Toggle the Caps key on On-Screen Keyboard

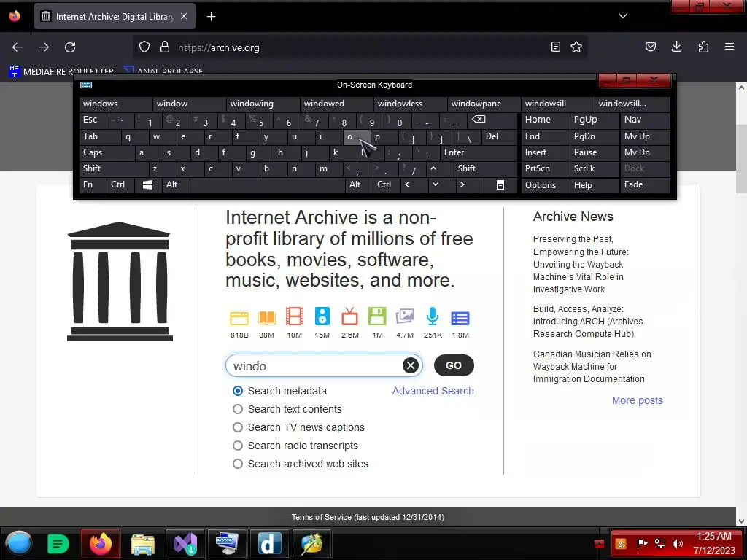107,152
